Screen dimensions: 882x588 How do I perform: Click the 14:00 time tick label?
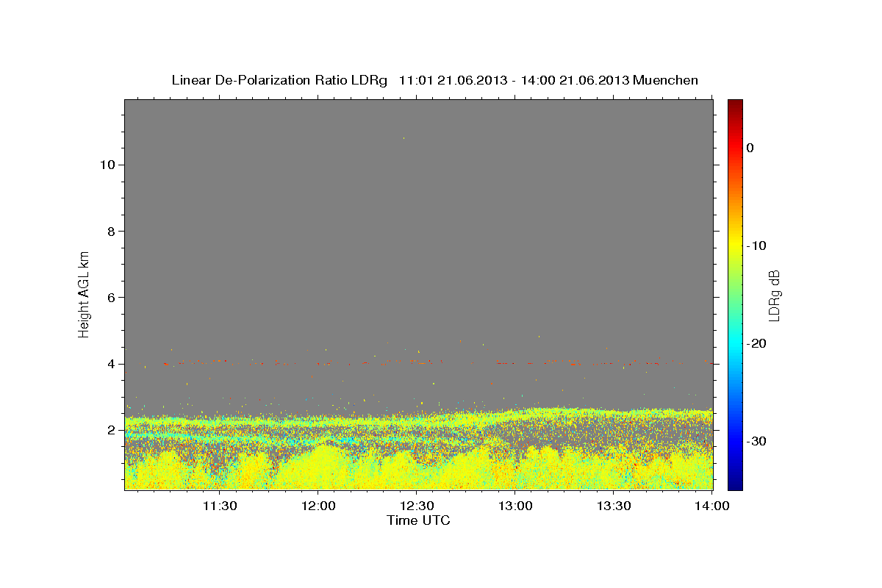tap(712, 506)
